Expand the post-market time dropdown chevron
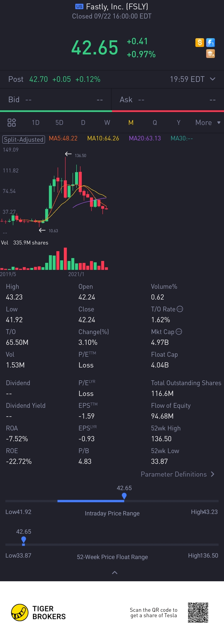 click(x=213, y=79)
